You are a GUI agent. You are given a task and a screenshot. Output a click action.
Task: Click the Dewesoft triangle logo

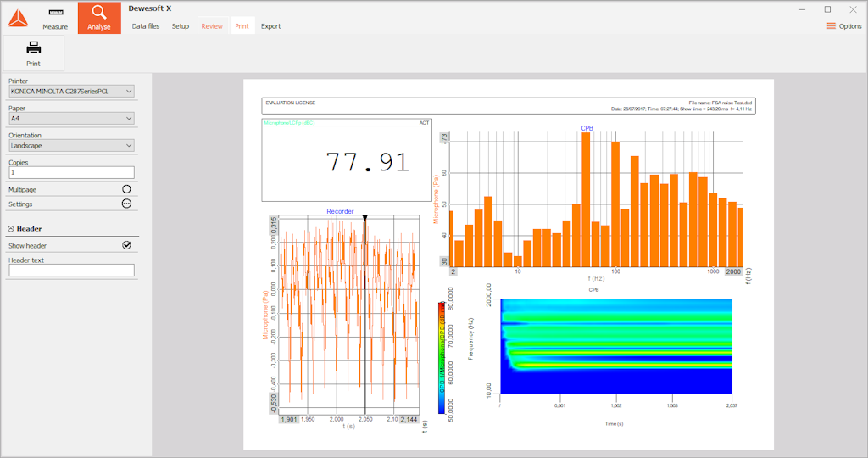point(18,19)
